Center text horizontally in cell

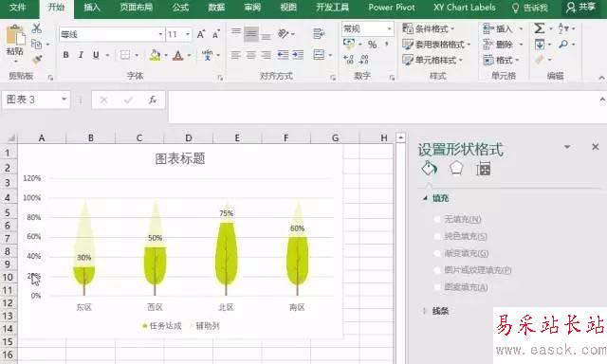(x=250, y=55)
